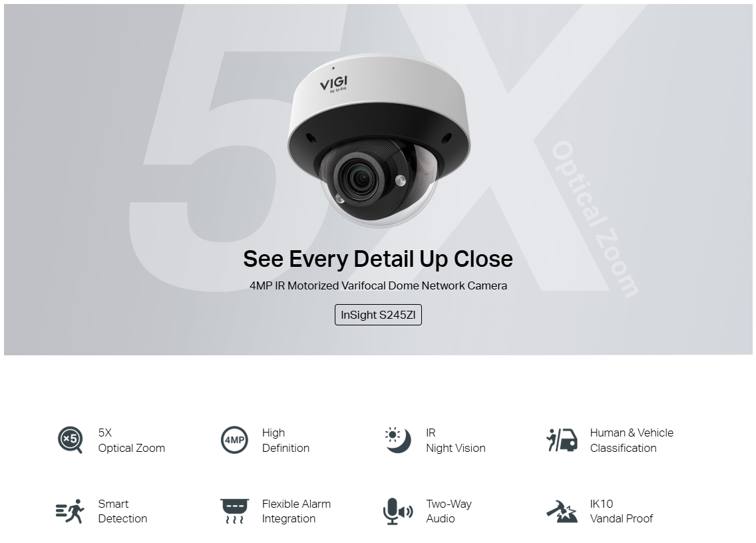Click the '5X Optical Zoom' feature text
Image resolution: width=756 pixels, height=543 pixels.
[132, 441]
